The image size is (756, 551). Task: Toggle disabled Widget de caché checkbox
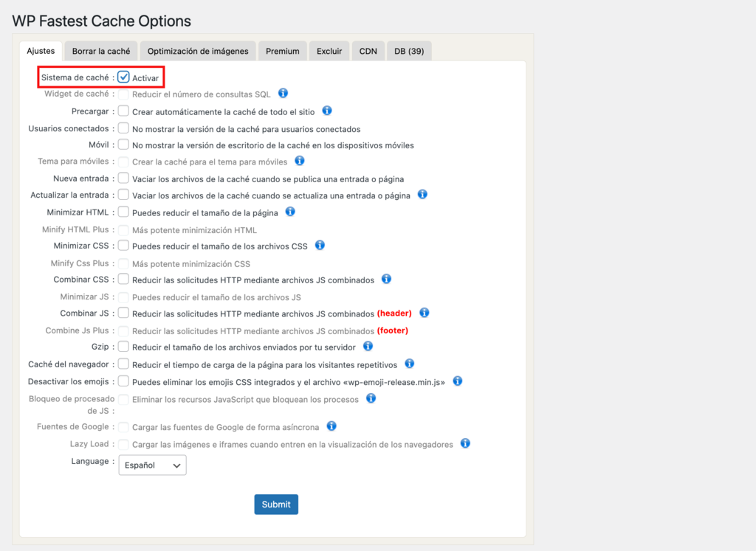coord(123,94)
